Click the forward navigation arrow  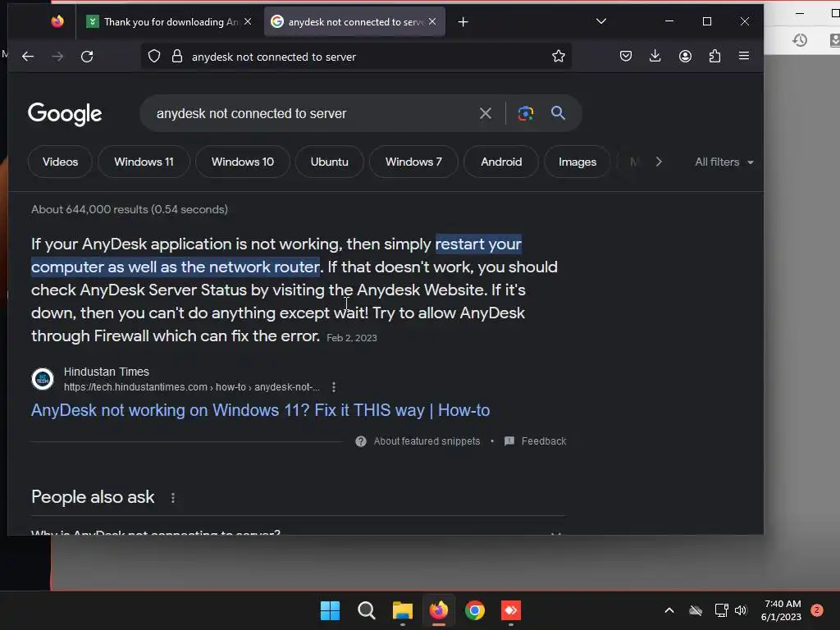tap(57, 57)
